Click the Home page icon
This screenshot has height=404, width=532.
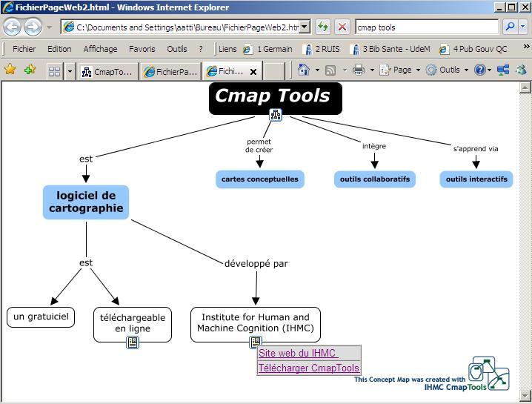(303, 70)
